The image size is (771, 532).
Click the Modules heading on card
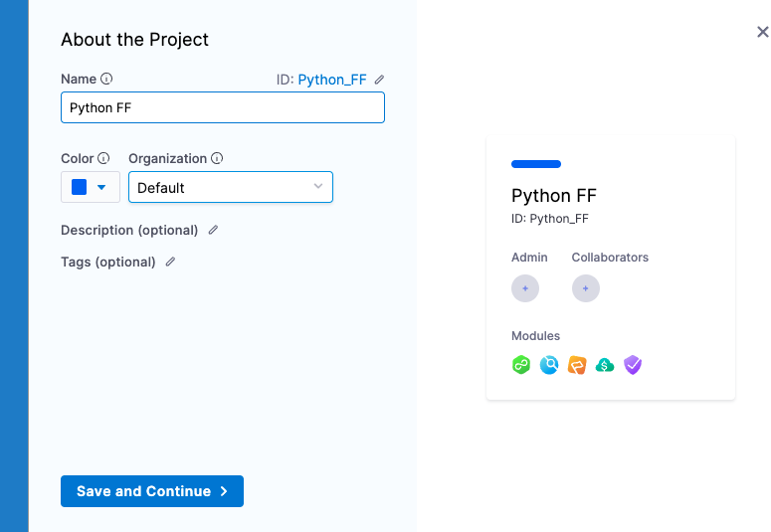[x=535, y=336]
